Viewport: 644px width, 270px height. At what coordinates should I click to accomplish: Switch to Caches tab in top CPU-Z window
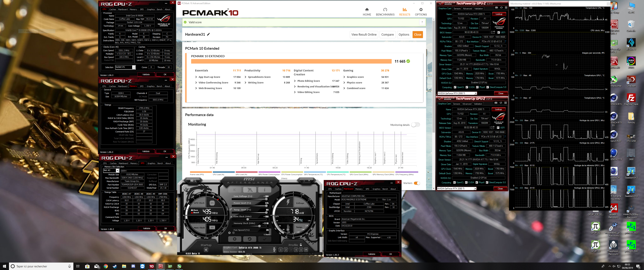(113, 9)
